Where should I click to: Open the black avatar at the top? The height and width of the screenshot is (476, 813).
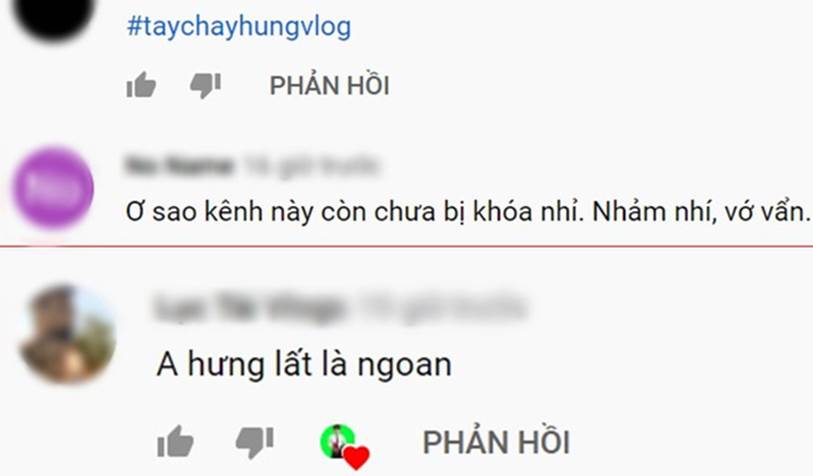point(54,18)
